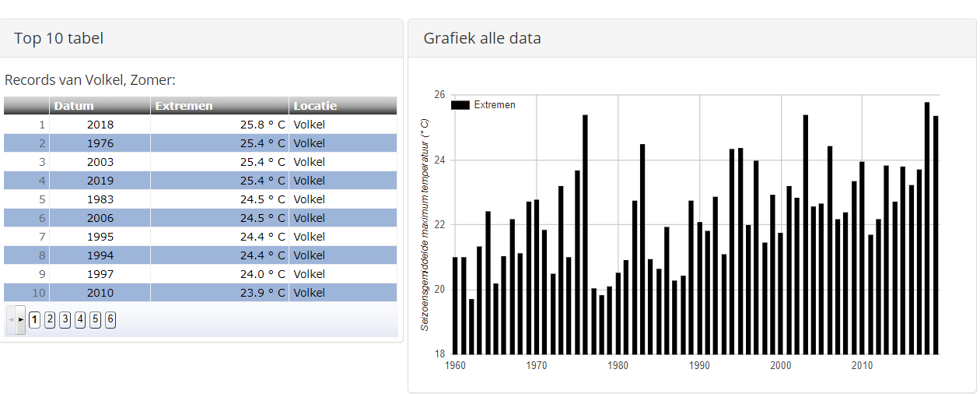This screenshot has height=394, width=980.
Task: Go to page 2 of records table
Action: click(50, 319)
